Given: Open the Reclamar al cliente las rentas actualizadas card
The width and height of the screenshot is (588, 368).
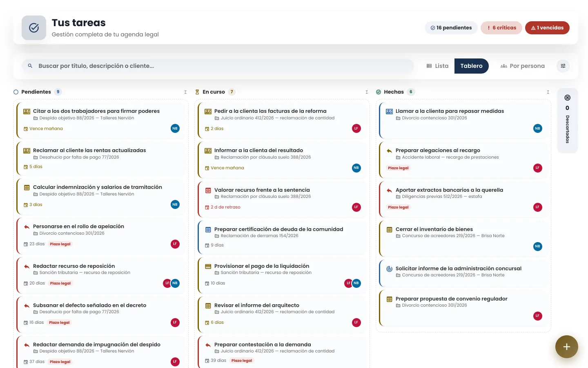Looking at the screenshot, I should 101,158.
